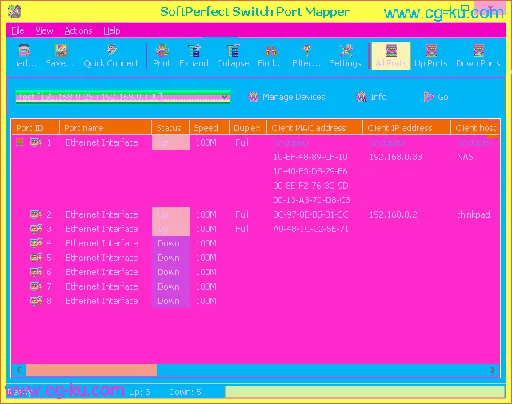This screenshot has width=512, height=404.
Task: Click the Manage Devices button
Action: click(x=287, y=97)
